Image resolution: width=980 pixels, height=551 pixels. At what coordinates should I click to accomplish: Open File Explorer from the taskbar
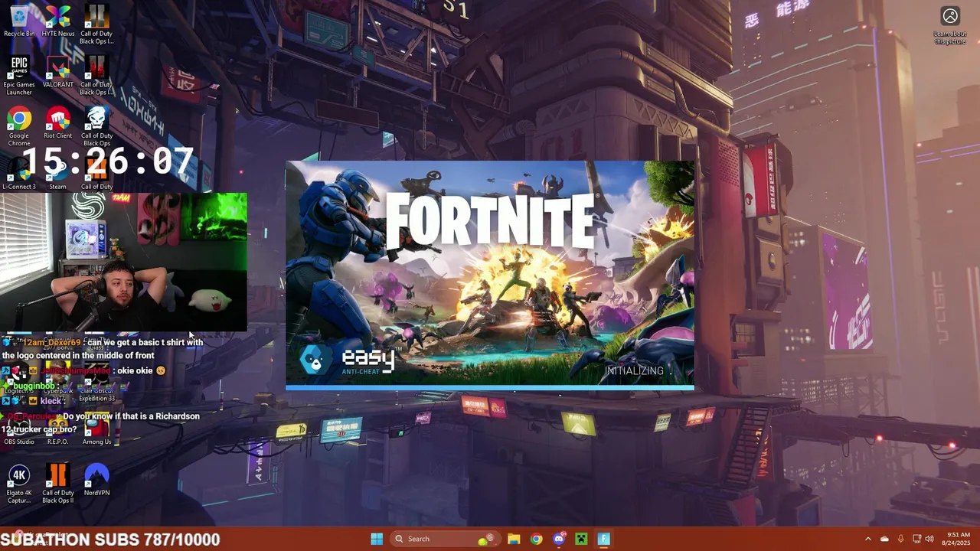coord(514,539)
